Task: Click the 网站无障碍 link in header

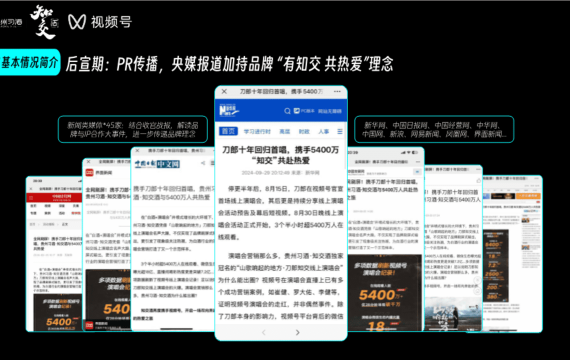Action: tap(330, 111)
